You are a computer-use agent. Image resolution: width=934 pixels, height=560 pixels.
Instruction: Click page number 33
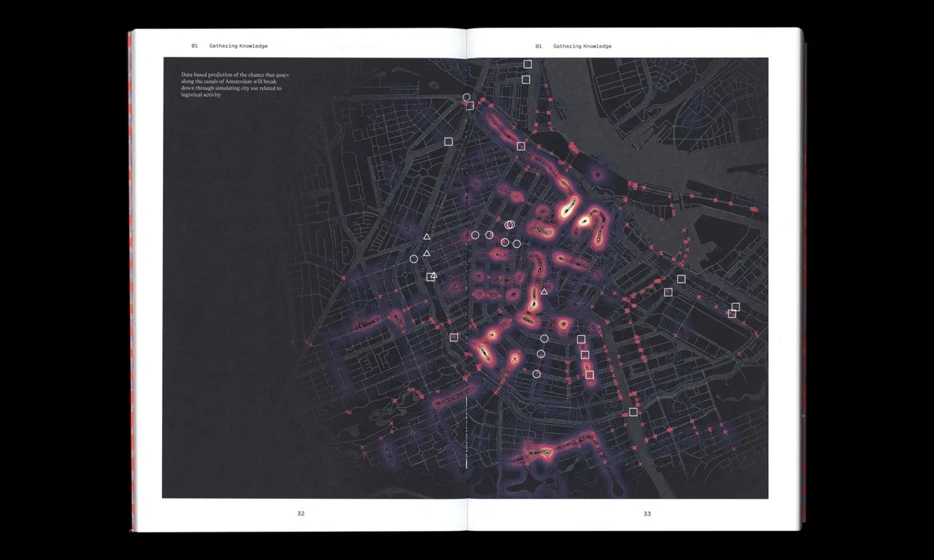click(x=647, y=513)
